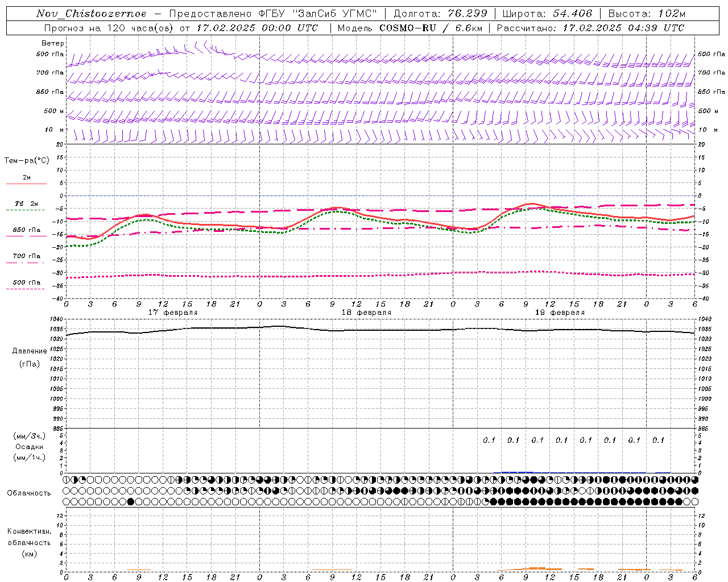The height and width of the screenshot is (582, 728).
Task: Click the Рассчитано: 17.02.2025 04:39 UTC timestamp
Action: 590,28
